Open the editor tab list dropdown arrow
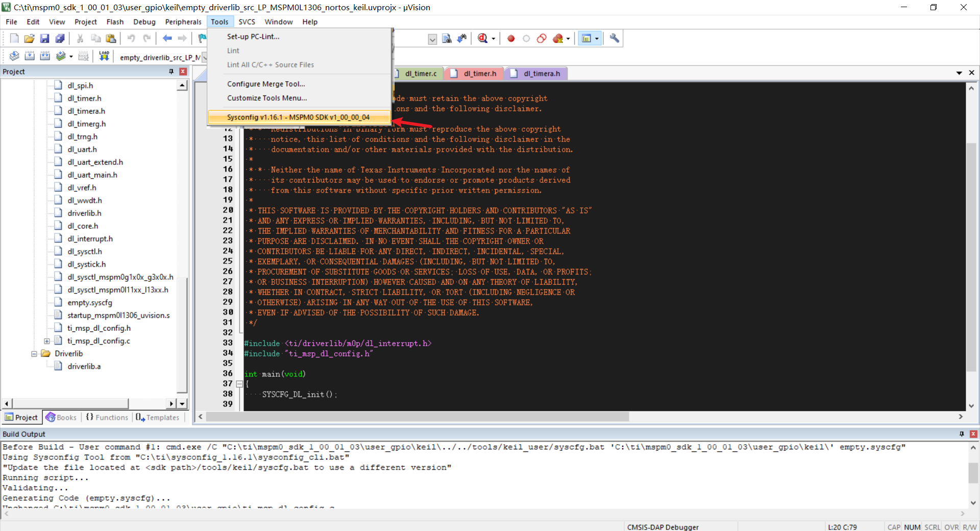 point(959,73)
